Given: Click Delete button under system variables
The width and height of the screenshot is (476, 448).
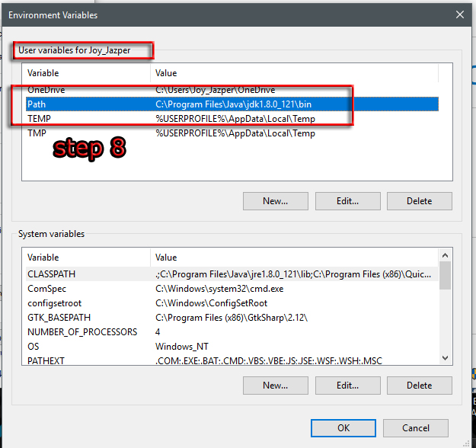Looking at the screenshot, I should coord(419,386).
